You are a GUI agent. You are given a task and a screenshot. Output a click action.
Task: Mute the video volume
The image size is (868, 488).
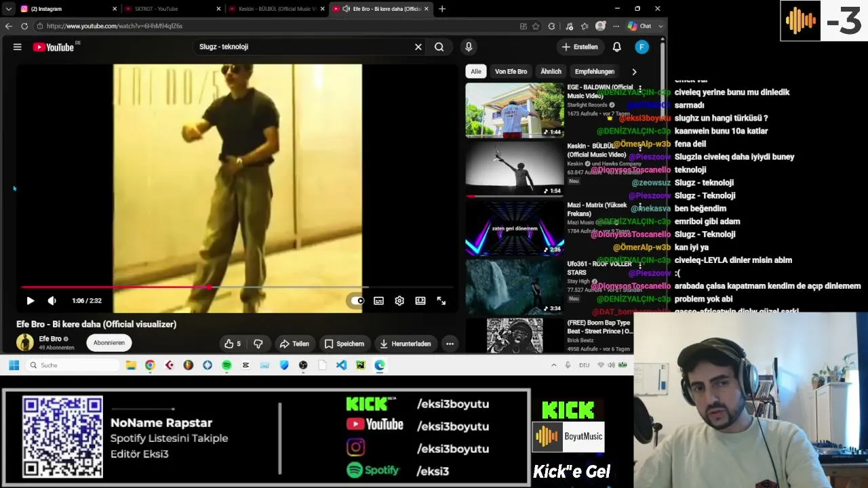point(52,301)
